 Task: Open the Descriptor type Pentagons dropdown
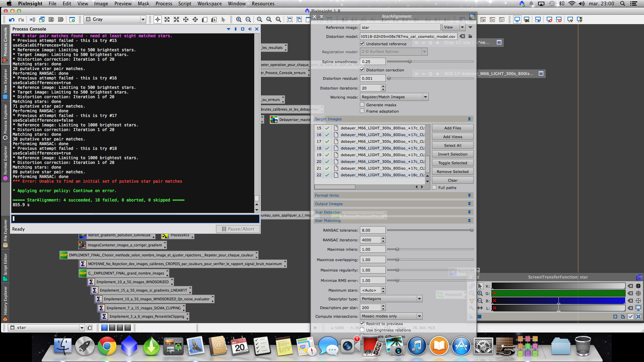pos(391,299)
